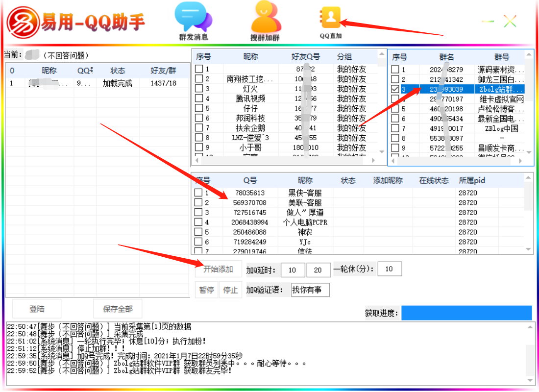Check friend row 2 南翔技工挖 checkbox
The height and width of the screenshot is (392, 539).
[x=199, y=79]
